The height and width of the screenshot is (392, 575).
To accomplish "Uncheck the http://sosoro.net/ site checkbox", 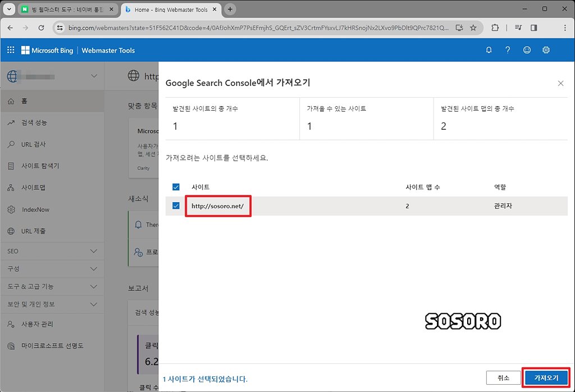I will (x=176, y=206).
